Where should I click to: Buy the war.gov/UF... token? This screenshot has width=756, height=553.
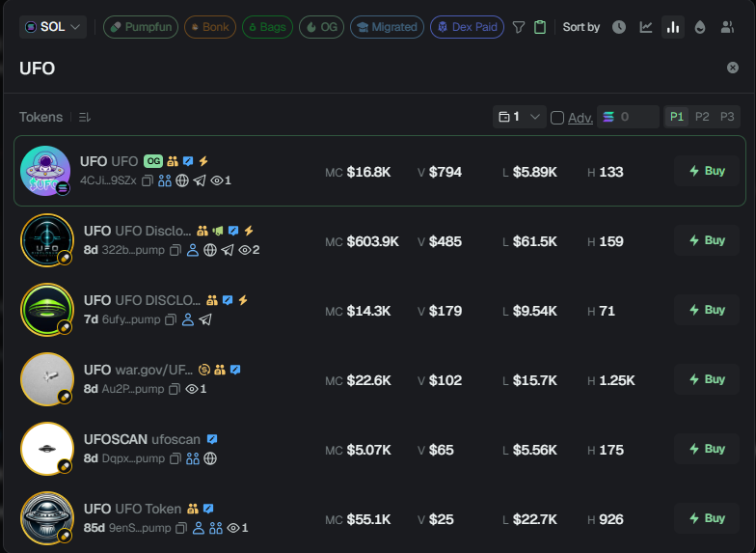(x=707, y=379)
